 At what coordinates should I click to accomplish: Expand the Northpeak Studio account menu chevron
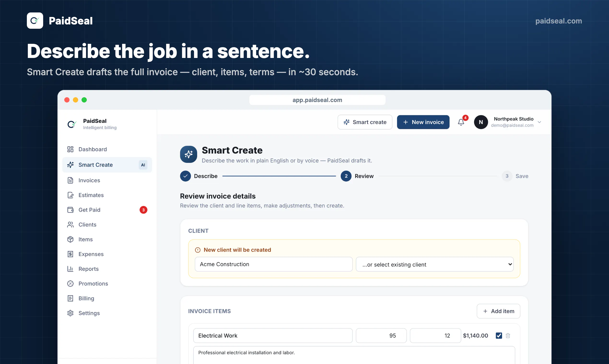click(539, 122)
